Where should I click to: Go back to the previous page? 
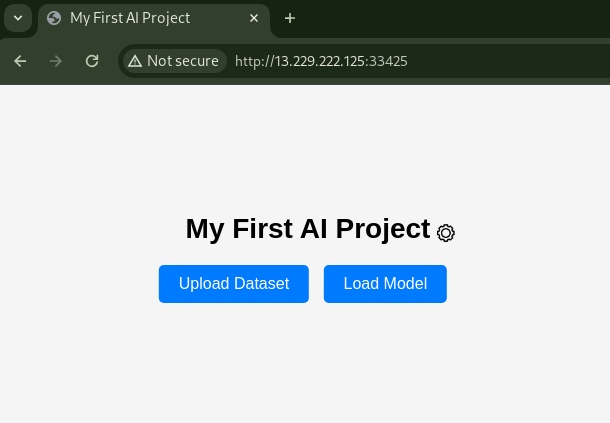click(20, 61)
